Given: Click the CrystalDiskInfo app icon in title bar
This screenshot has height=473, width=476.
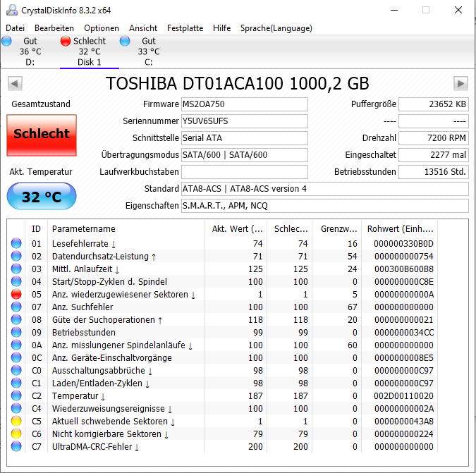Looking at the screenshot, I should (x=12, y=10).
